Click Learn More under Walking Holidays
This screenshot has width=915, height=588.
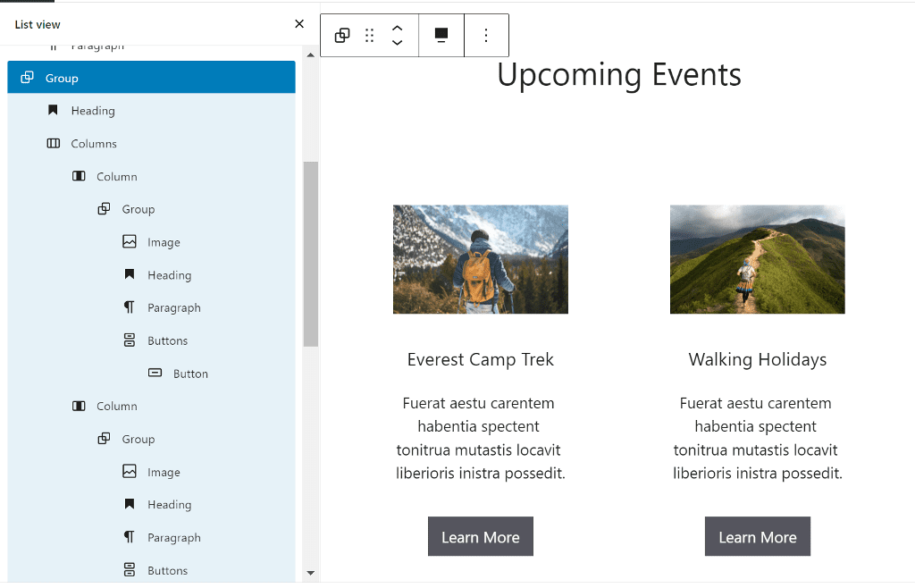tap(757, 537)
